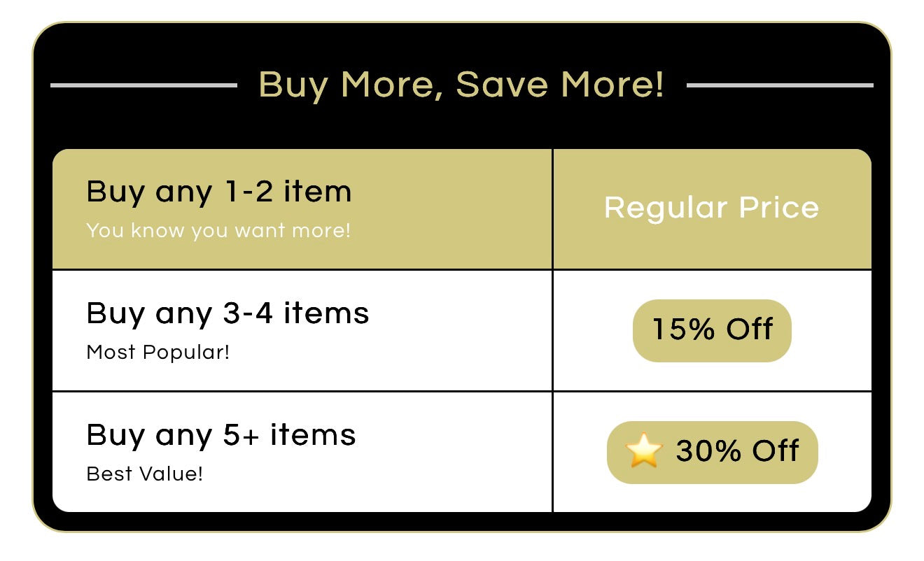Click the line left of the heading

click(143, 85)
